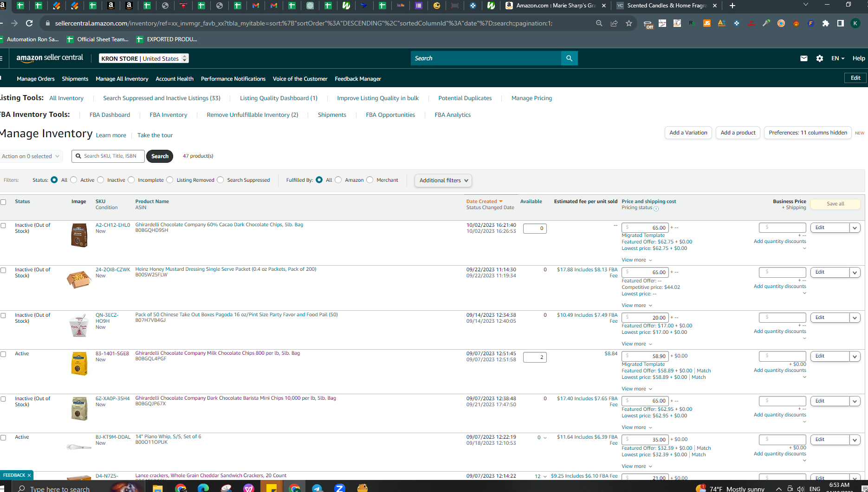Click the Ghirardelli 60% Cacao product thumbnail
This screenshot has height=492, width=868.
(x=79, y=235)
